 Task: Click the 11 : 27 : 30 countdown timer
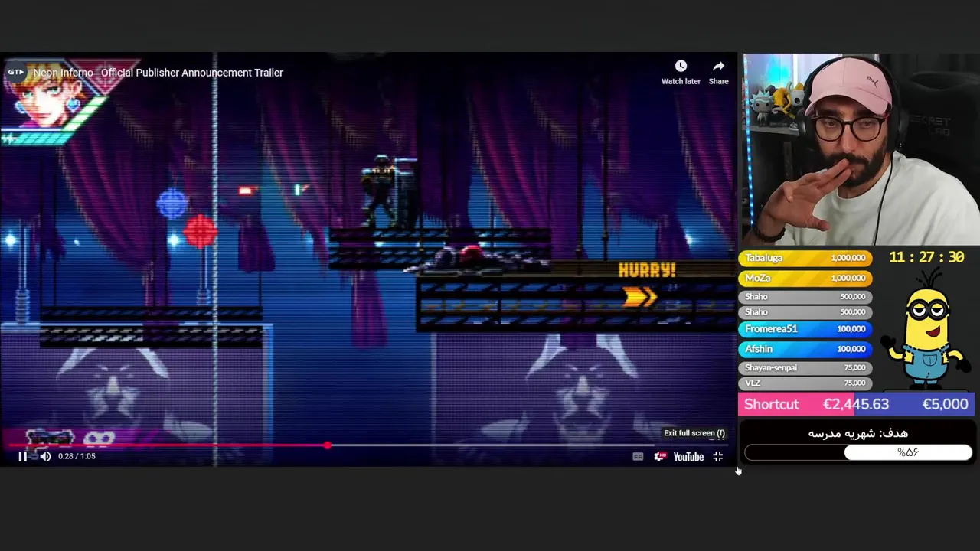click(926, 258)
